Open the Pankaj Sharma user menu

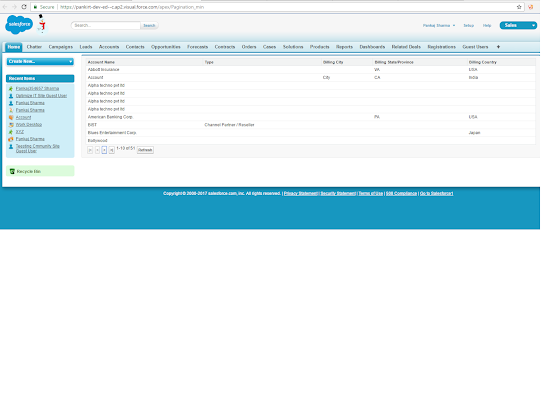tap(439, 26)
